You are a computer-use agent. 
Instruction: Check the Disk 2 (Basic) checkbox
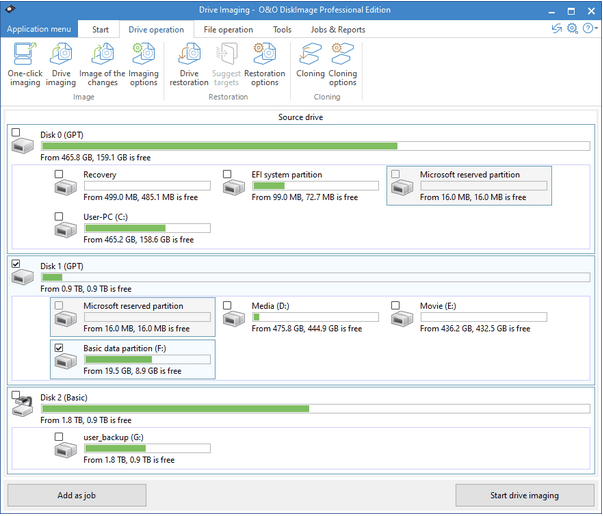coord(15,395)
